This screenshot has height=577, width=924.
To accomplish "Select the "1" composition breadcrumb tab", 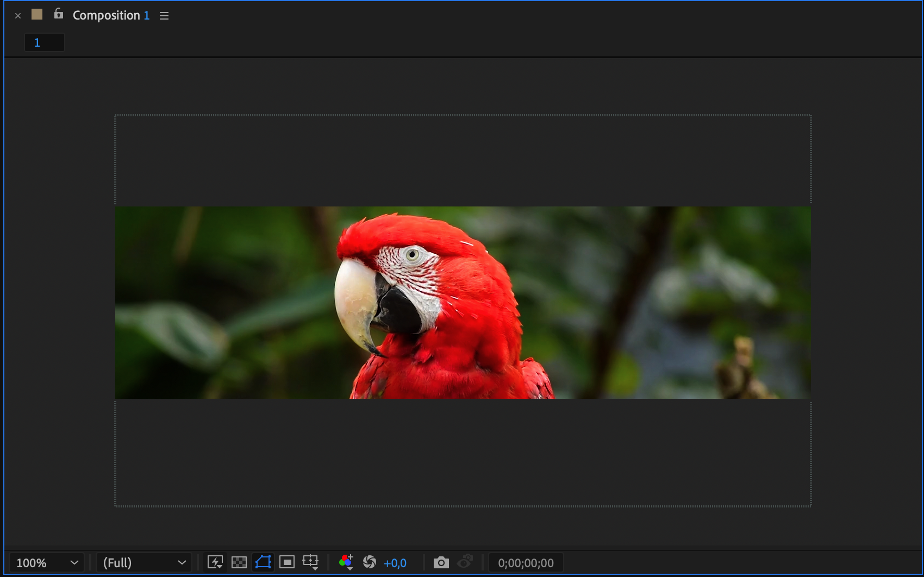I will pos(44,42).
